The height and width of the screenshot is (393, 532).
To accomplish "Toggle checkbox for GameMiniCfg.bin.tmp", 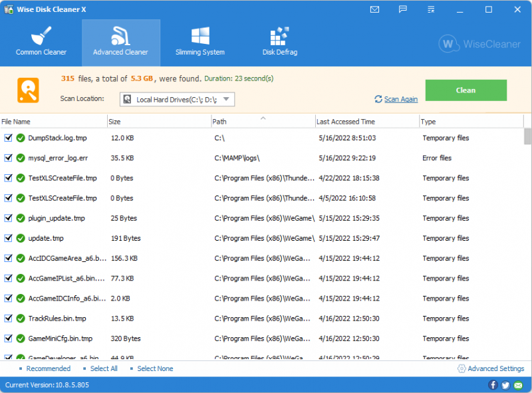I will point(9,338).
